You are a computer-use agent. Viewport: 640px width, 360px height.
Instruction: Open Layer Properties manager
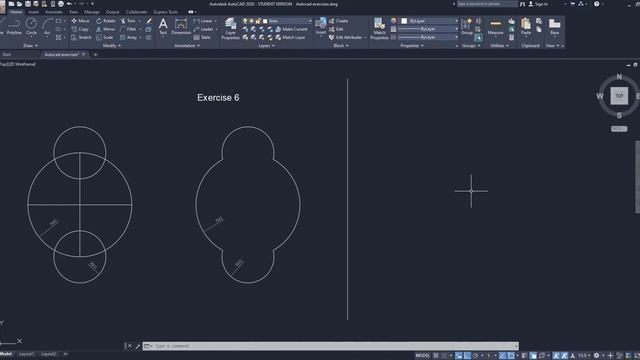230,29
